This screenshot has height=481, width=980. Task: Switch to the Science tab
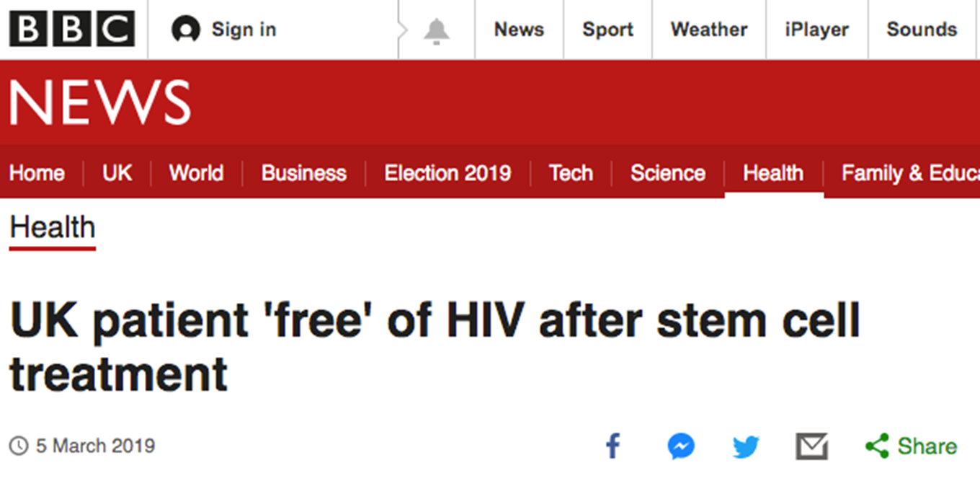pyautogui.click(x=667, y=173)
